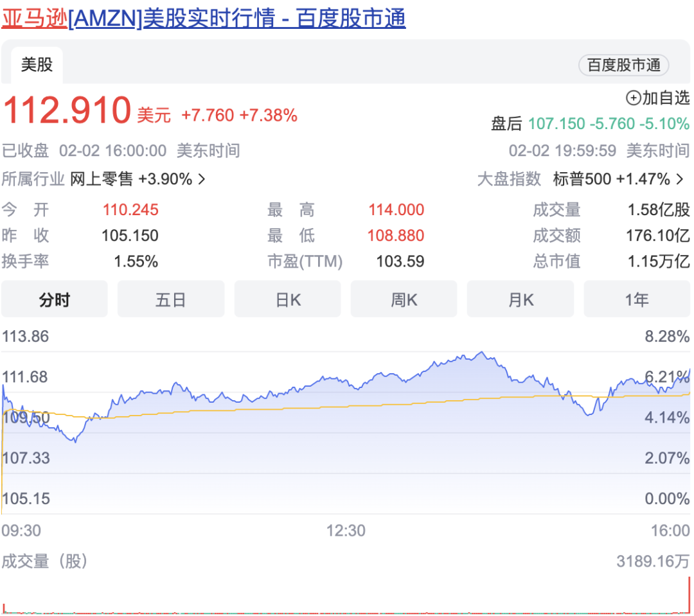Select the 1年 chart range
This screenshot has height=616, width=694.
[637, 299]
